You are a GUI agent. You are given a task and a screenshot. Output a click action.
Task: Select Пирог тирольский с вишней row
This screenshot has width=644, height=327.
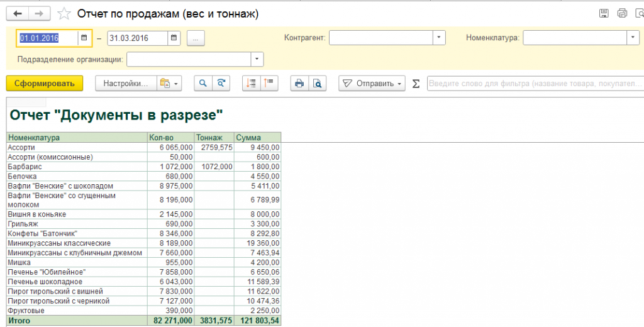pos(55,292)
